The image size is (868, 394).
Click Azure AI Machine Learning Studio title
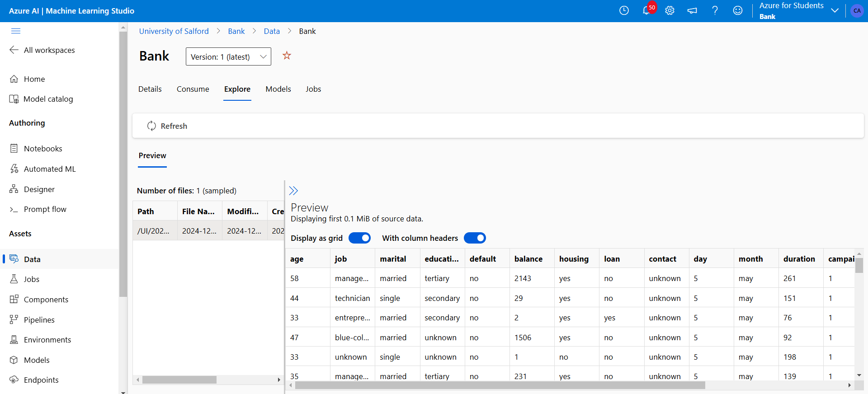click(x=71, y=11)
